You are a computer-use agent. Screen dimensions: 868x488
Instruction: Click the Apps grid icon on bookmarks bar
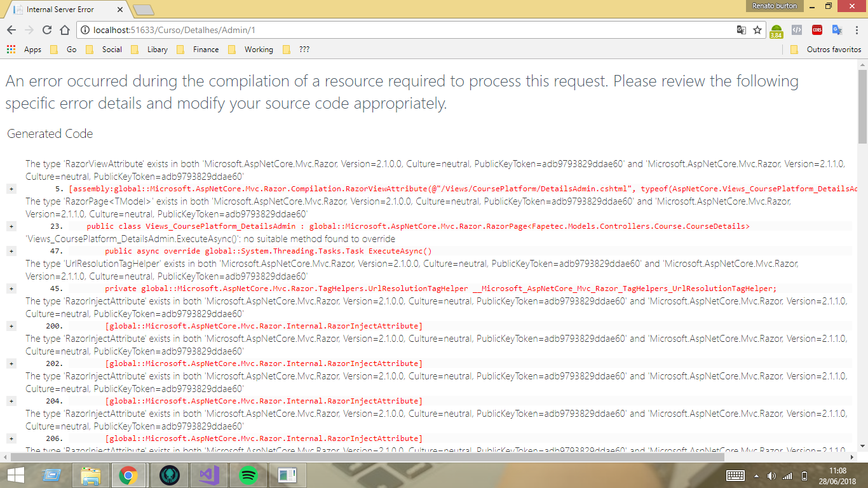tap(10, 49)
